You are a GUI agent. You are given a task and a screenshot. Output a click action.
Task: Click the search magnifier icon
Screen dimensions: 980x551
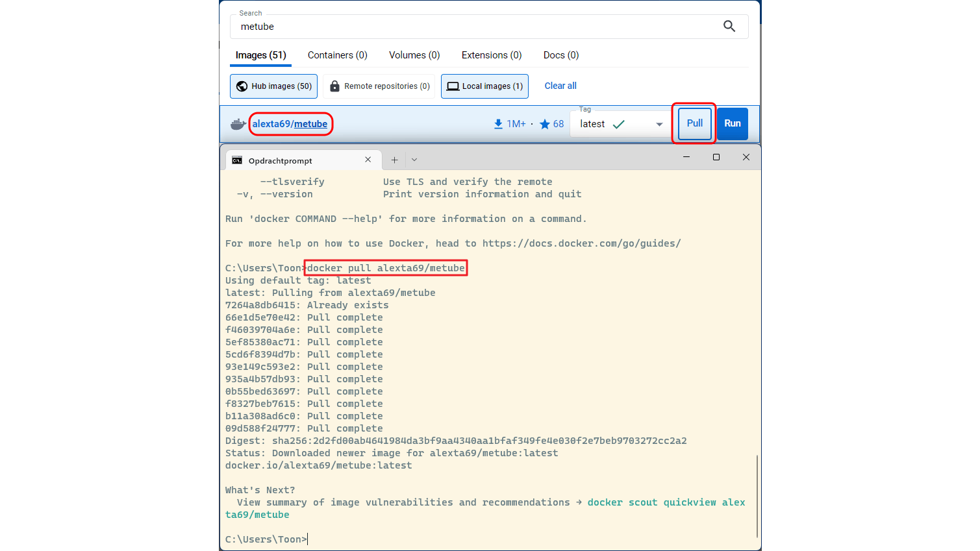click(729, 26)
